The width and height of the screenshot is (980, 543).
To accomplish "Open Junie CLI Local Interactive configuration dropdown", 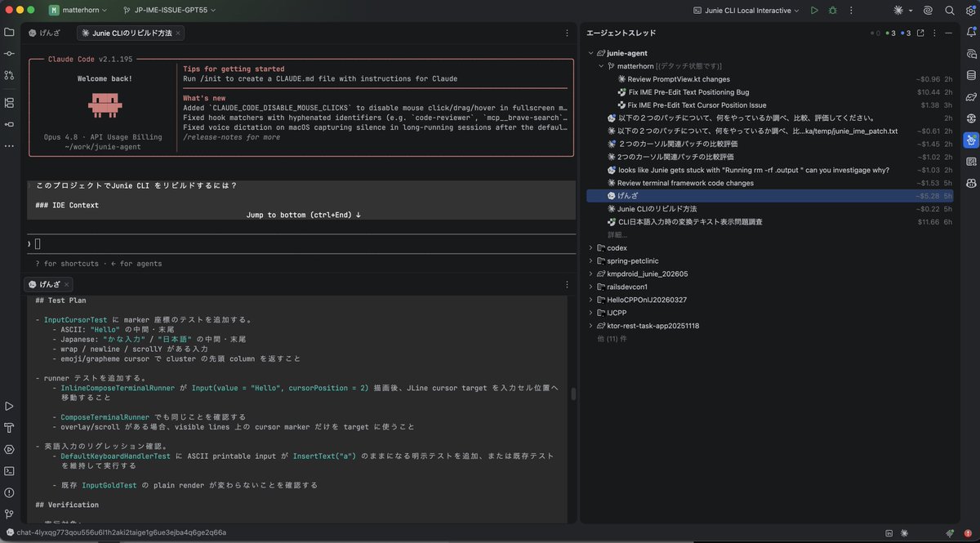I will pos(747,11).
